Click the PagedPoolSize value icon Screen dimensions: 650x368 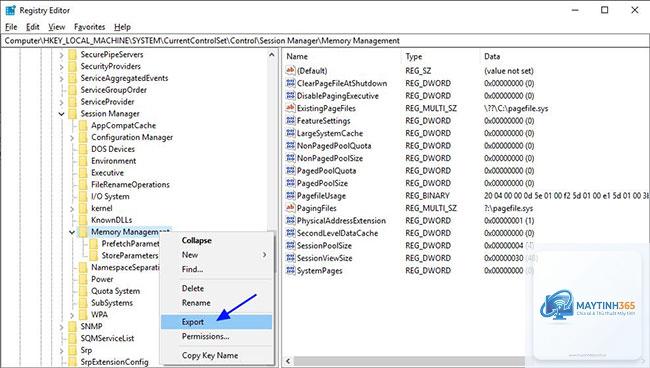tap(291, 183)
